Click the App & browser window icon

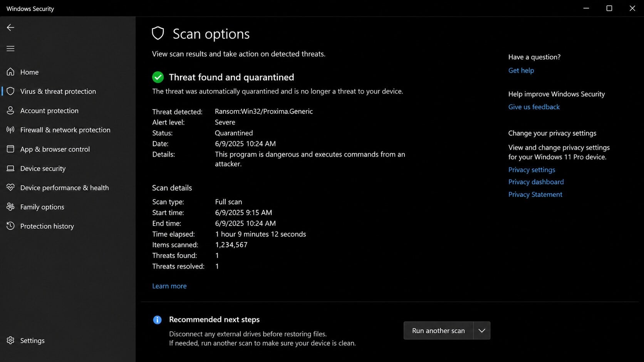coord(10,149)
